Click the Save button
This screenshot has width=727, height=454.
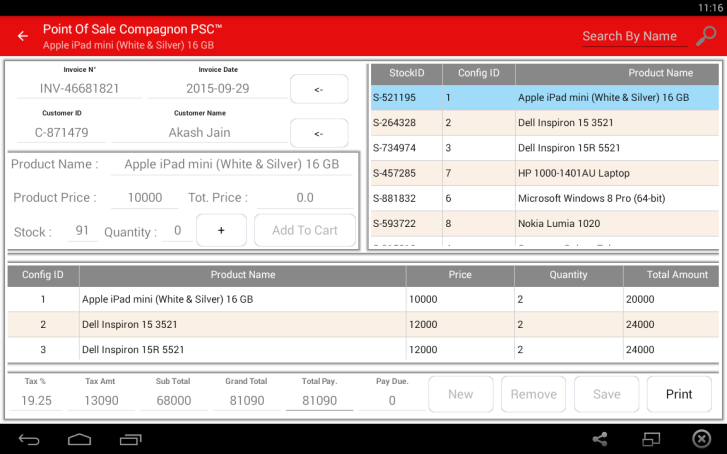point(606,394)
